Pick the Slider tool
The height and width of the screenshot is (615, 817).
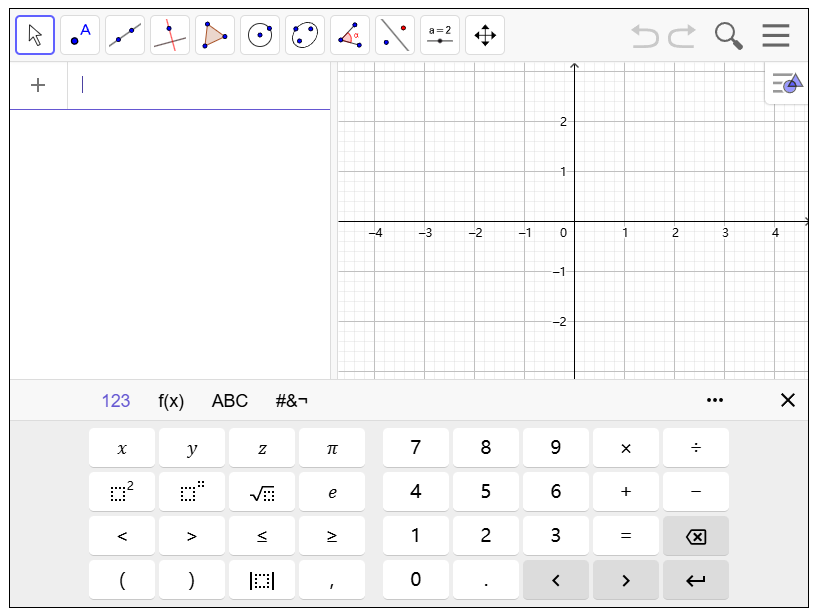click(x=440, y=35)
